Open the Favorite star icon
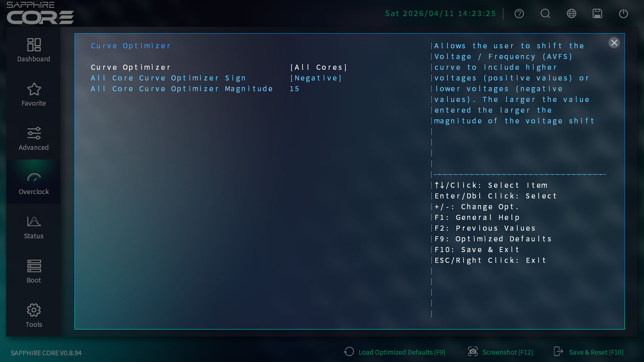Screen dimensions: 644x362 34,89
